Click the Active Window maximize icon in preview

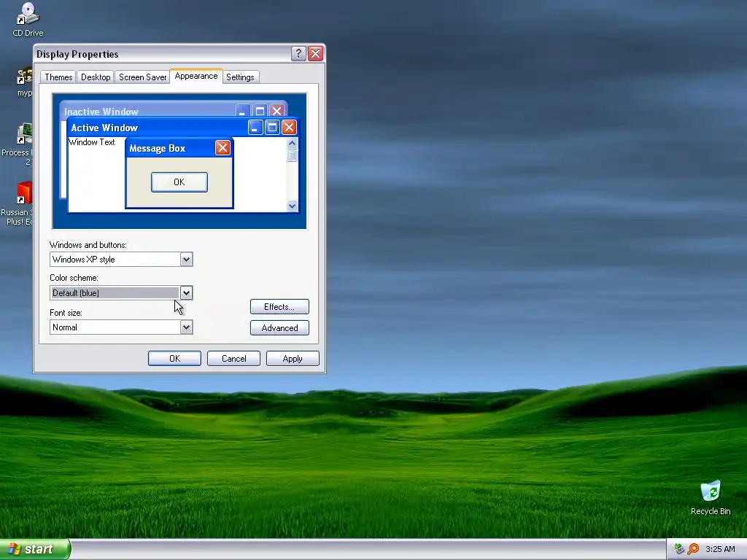coord(272,127)
